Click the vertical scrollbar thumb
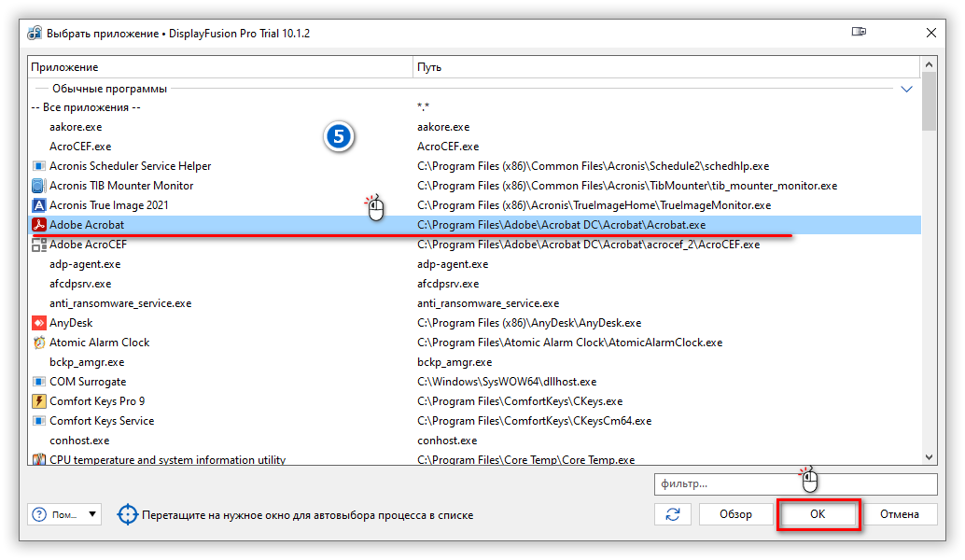 coord(930,102)
